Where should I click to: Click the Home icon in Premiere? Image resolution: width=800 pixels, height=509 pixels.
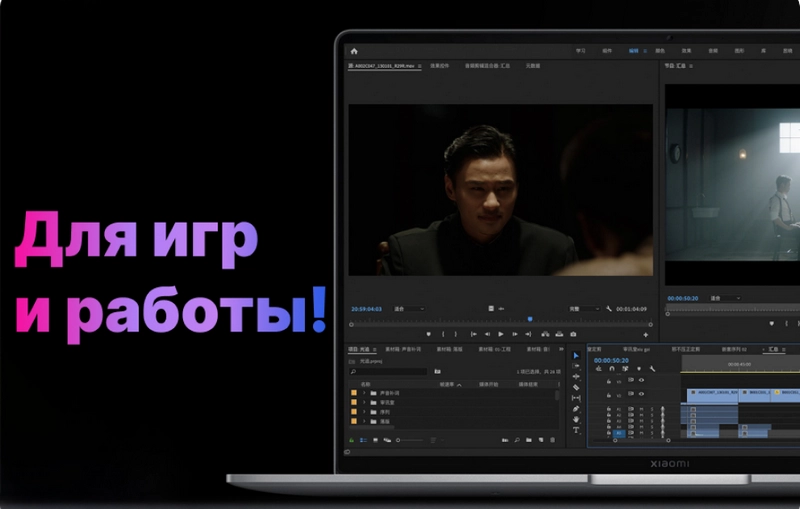tap(354, 51)
